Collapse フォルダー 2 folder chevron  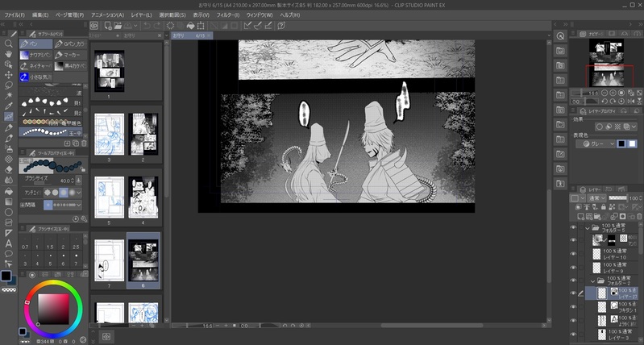592,281
